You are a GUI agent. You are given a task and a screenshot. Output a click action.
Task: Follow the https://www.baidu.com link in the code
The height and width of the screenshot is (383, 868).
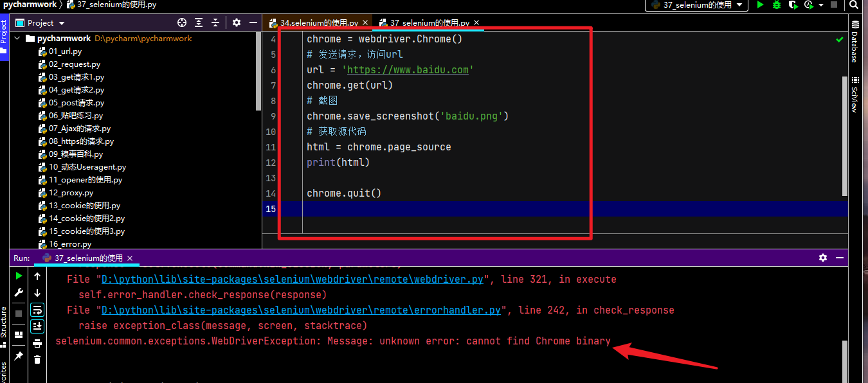point(408,70)
